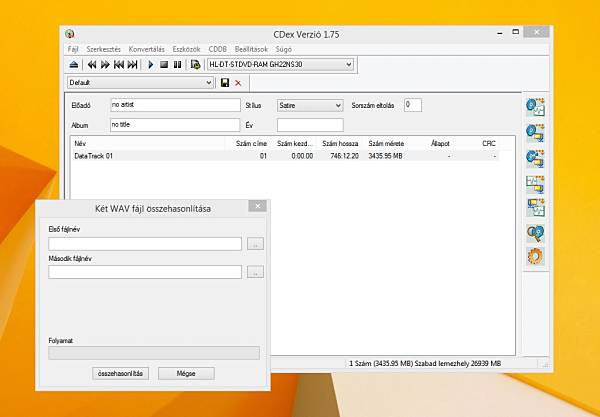Image resolution: width=600 pixels, height=417 pixels.
Task: Click the CDDB lookup magnifier icon
Action: [x=535, y=233]
